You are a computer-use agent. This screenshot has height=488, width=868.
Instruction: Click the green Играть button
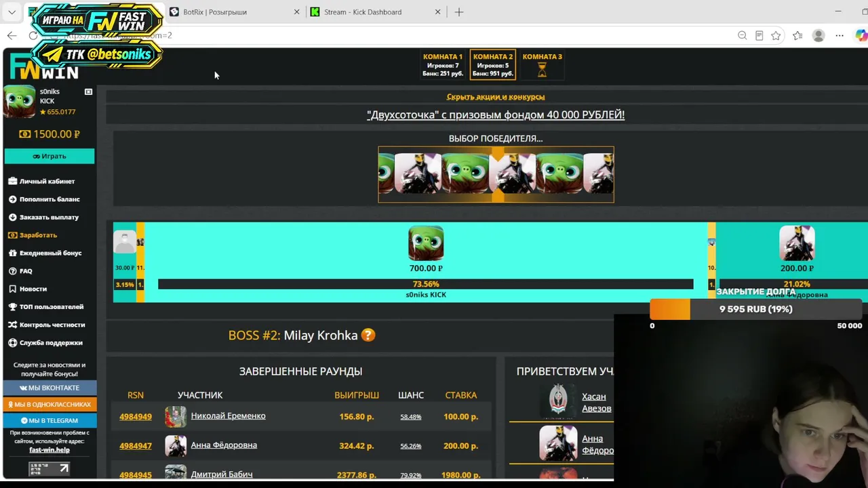tap(50, 156)
